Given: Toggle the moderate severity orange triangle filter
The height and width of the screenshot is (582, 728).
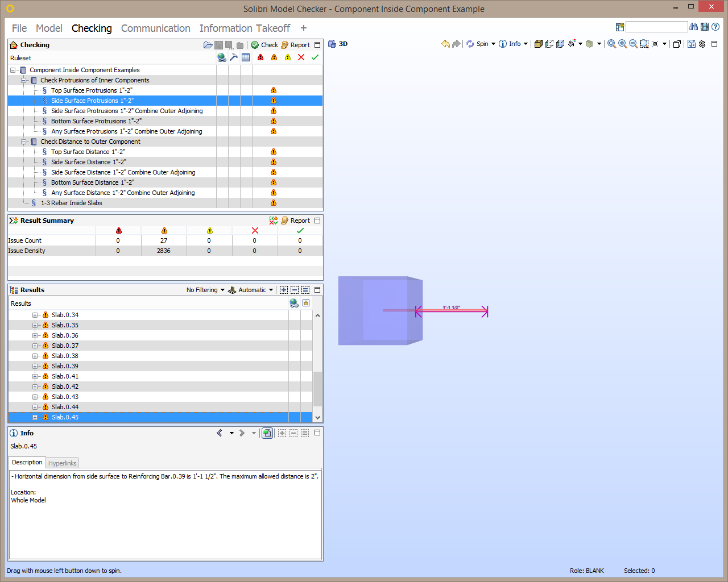Looking at the screenshot, I should tap(274, 57).
